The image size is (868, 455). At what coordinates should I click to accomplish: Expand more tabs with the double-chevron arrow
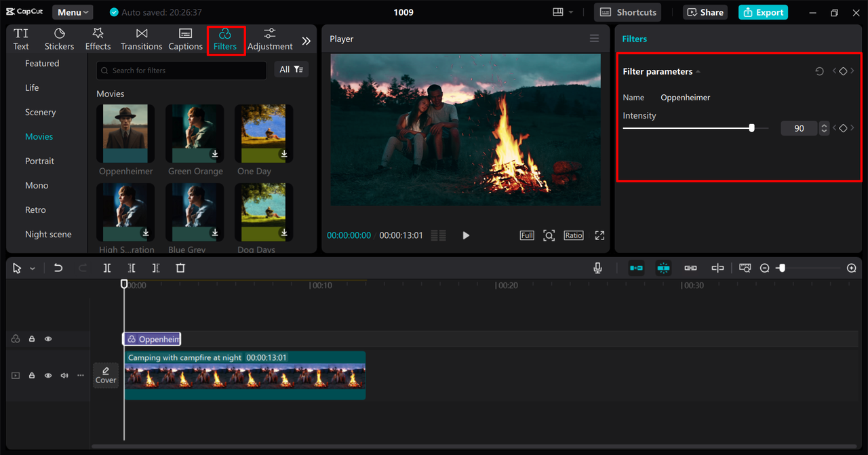tap(307, 41)
